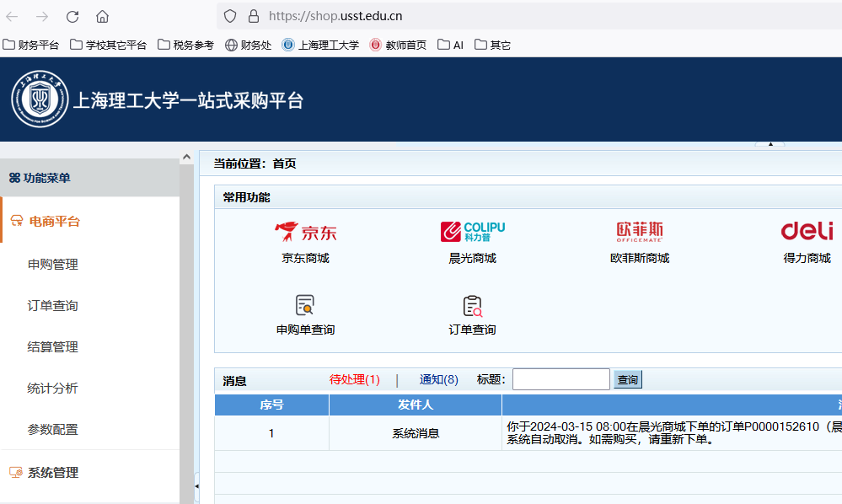This screenshot has height=504, width=842.
Task: Expand the 电商平台 sidebar section
Action: (x=55, y=221)
